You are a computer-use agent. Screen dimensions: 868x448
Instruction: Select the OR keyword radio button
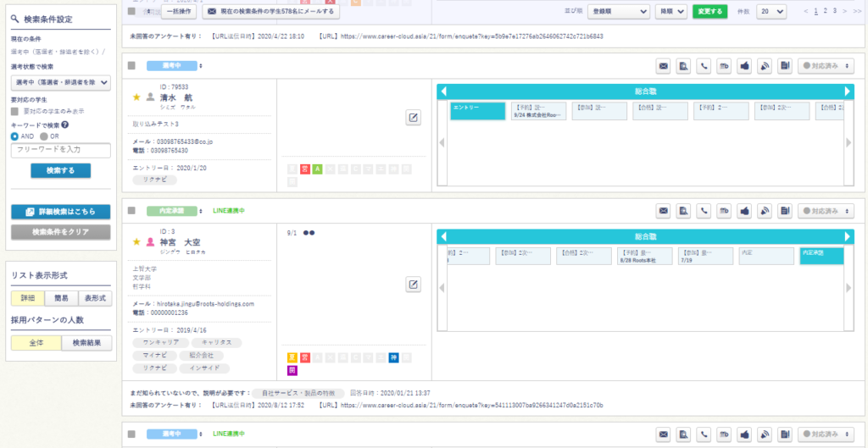[x=43, y=136]
